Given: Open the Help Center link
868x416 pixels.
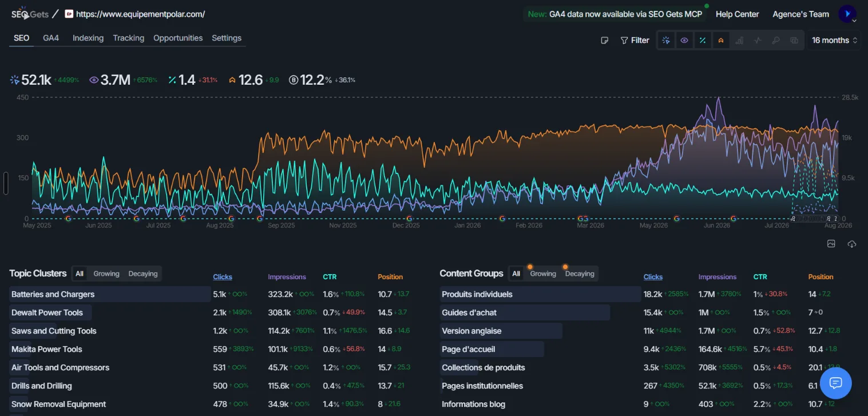Looking at the screenshot, I should pyautogui.click(x=737, y=14).
